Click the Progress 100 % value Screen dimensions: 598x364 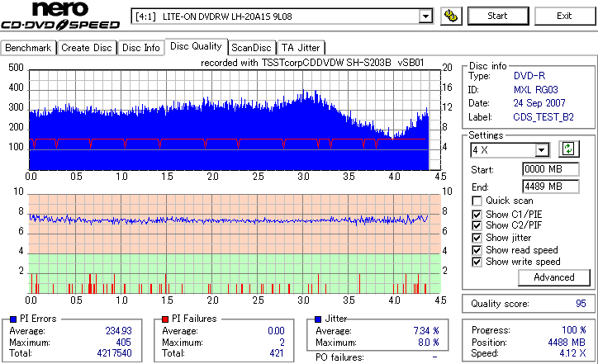[574, 330]
